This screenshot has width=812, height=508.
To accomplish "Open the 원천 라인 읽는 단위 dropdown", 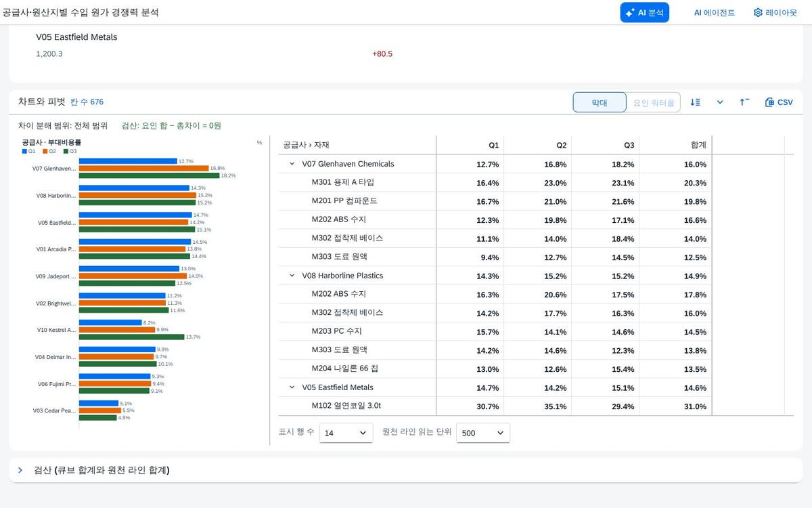I will (x=483, y=433).
